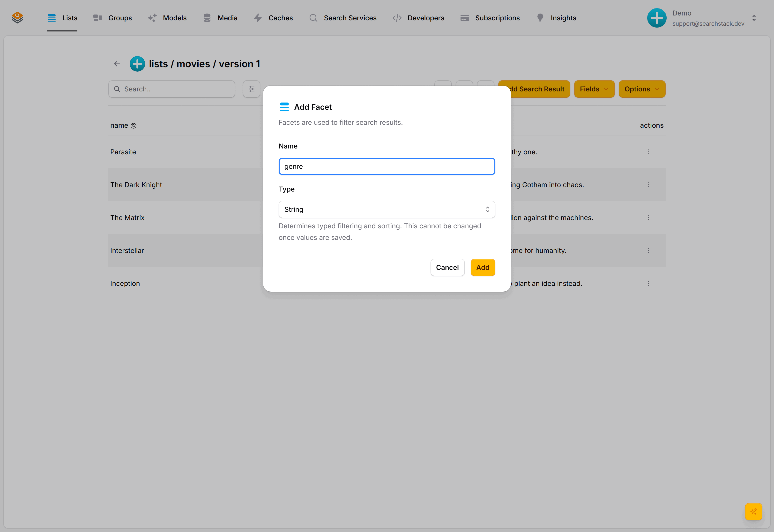Click the name column sort icon
Viewport: 774px width, 532px height.
133,126
